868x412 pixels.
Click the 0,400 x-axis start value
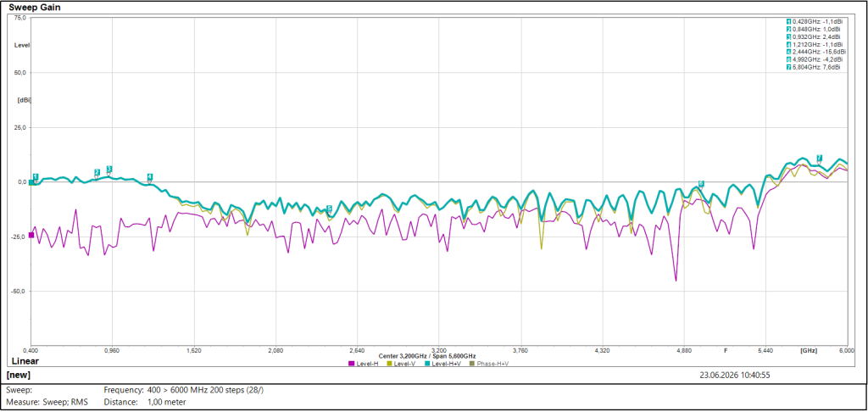point(31,350)
